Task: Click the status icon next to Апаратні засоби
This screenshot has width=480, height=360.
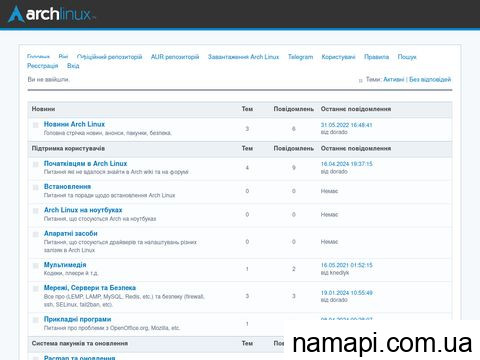Action: point(36,234)
